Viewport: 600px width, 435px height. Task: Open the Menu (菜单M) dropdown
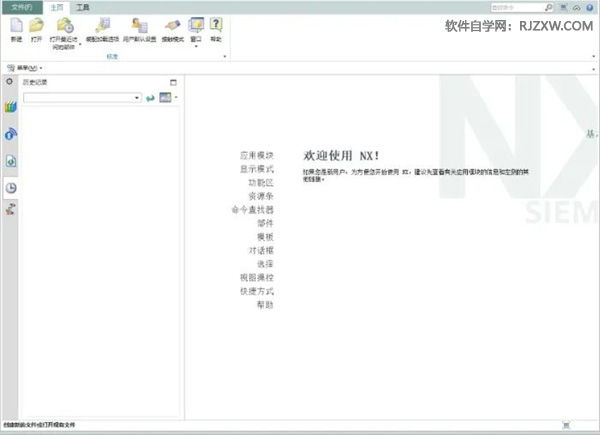point(25,68)
